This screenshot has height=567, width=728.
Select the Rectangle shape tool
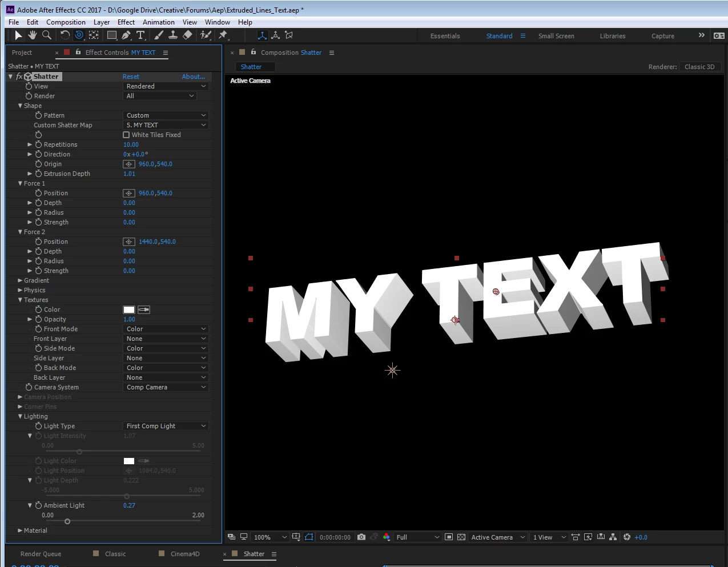pos(112,35)
